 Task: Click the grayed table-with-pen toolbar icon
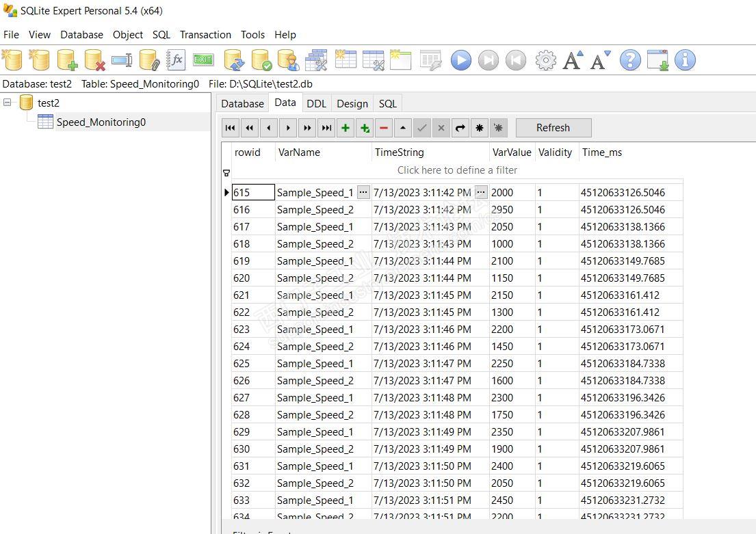(x=430, y=60)
